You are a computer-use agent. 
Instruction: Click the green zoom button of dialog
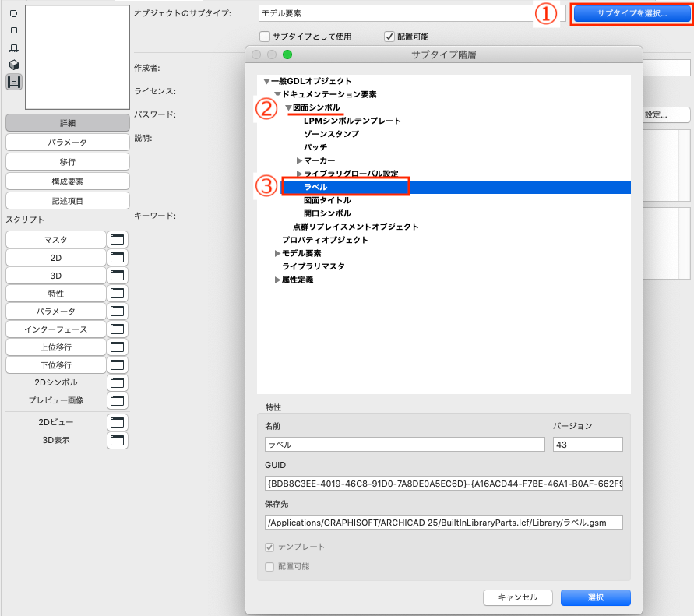[287, 55]
